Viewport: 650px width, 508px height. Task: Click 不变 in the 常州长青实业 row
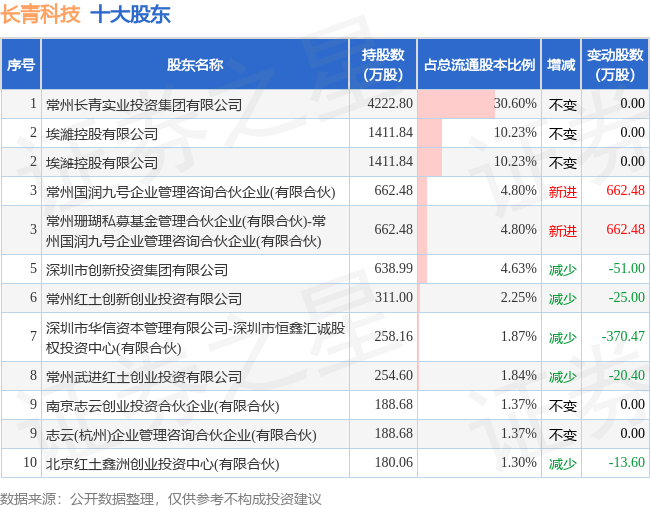[x=563, y=105]
